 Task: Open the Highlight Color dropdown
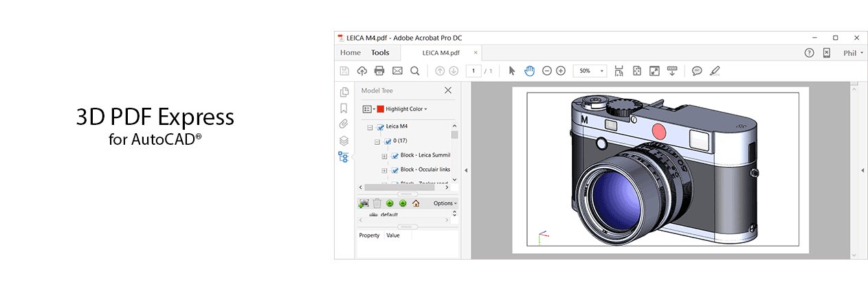(406, 109)
